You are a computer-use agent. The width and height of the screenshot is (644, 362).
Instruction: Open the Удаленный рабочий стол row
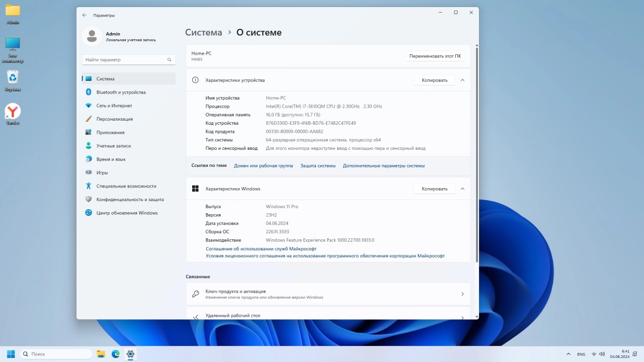coord(328,313)
